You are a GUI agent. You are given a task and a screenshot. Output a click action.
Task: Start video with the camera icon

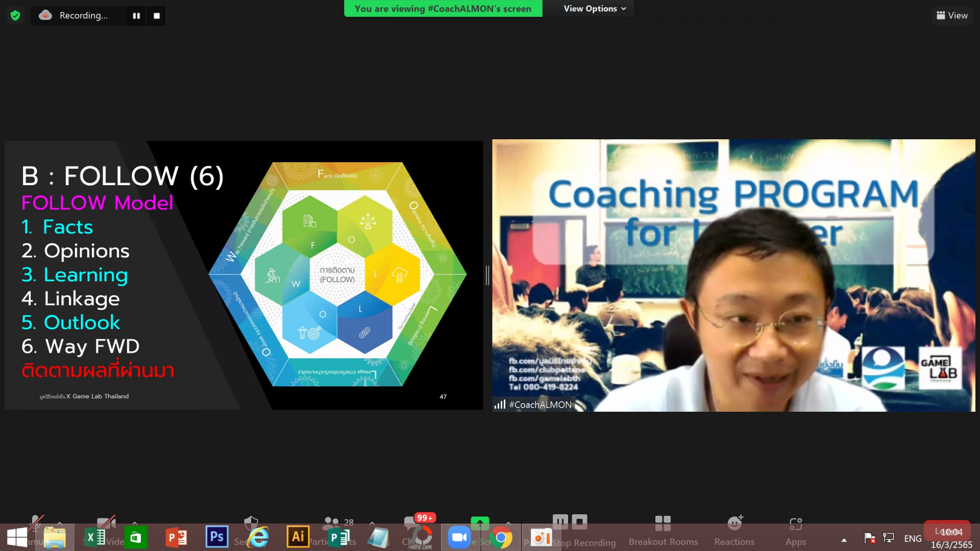coord(106,522)
